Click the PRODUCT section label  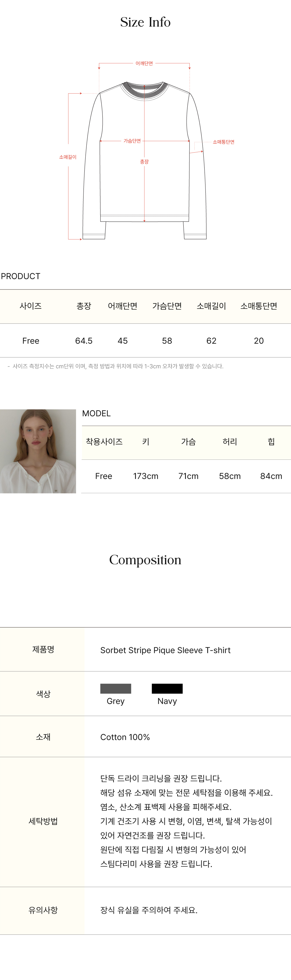point(21,276)
